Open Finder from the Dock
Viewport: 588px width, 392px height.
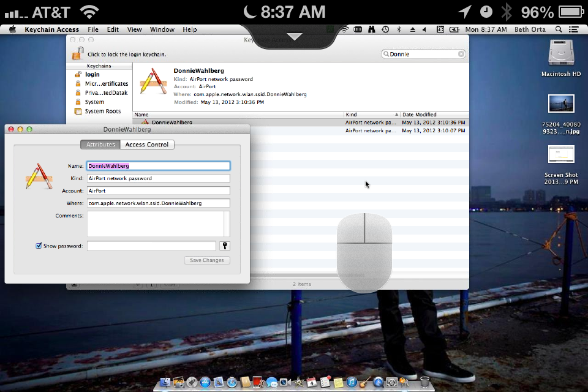coord(165,382)
